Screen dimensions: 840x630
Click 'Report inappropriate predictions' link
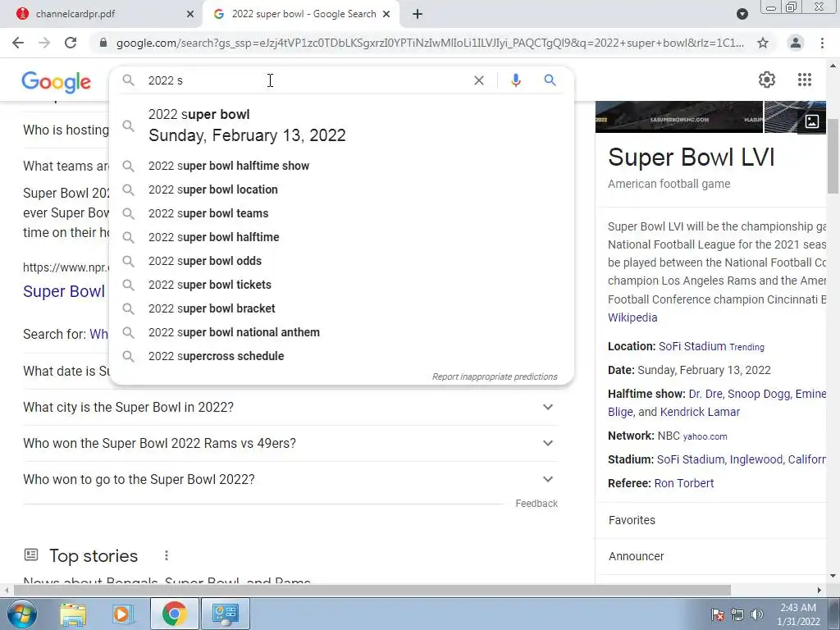point(495,377)
